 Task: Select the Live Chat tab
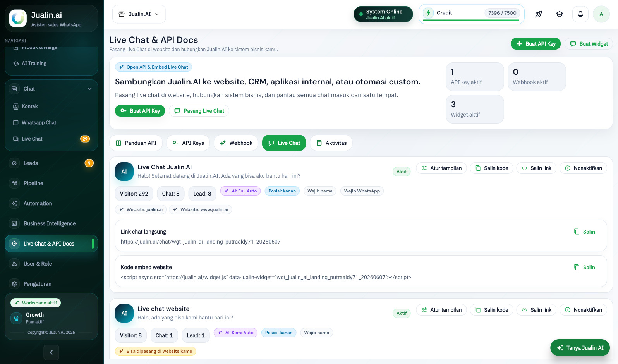[284, 143]
